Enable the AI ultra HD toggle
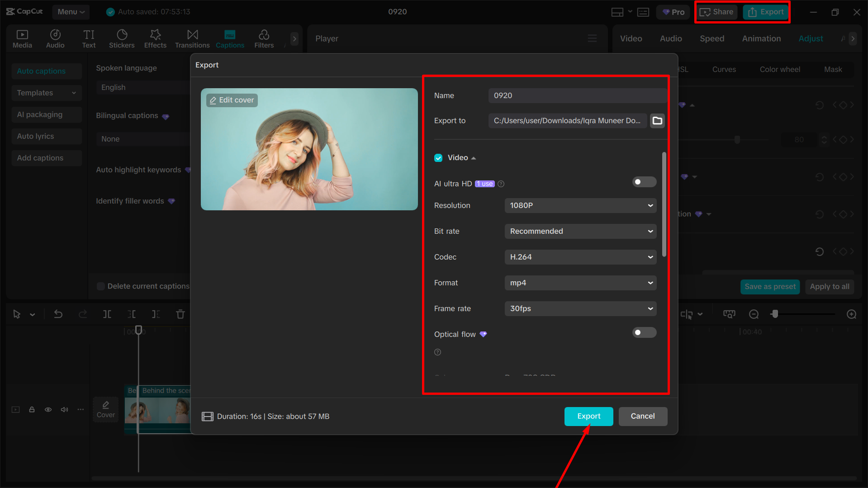Screen dimensions: 868x488 644,182
